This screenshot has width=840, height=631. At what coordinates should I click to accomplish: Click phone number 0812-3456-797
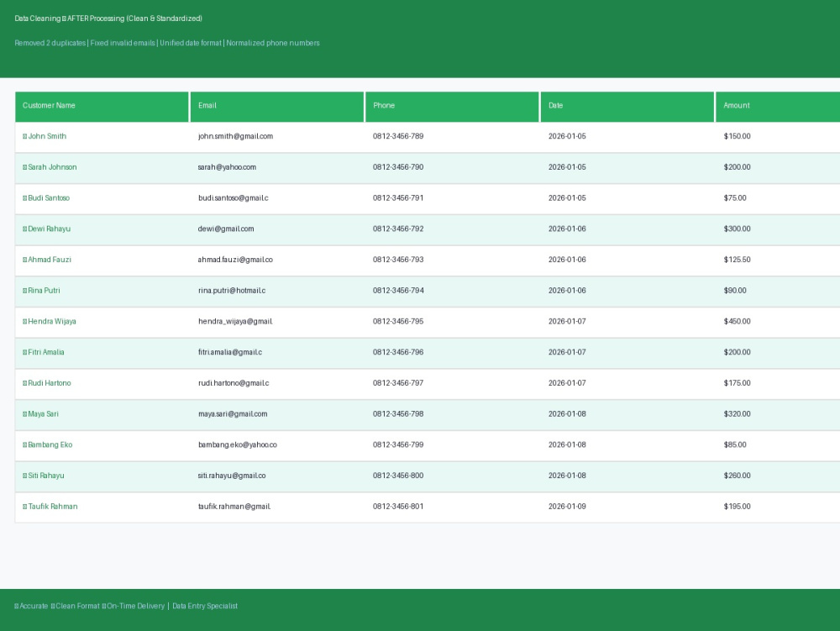(398, 383)
